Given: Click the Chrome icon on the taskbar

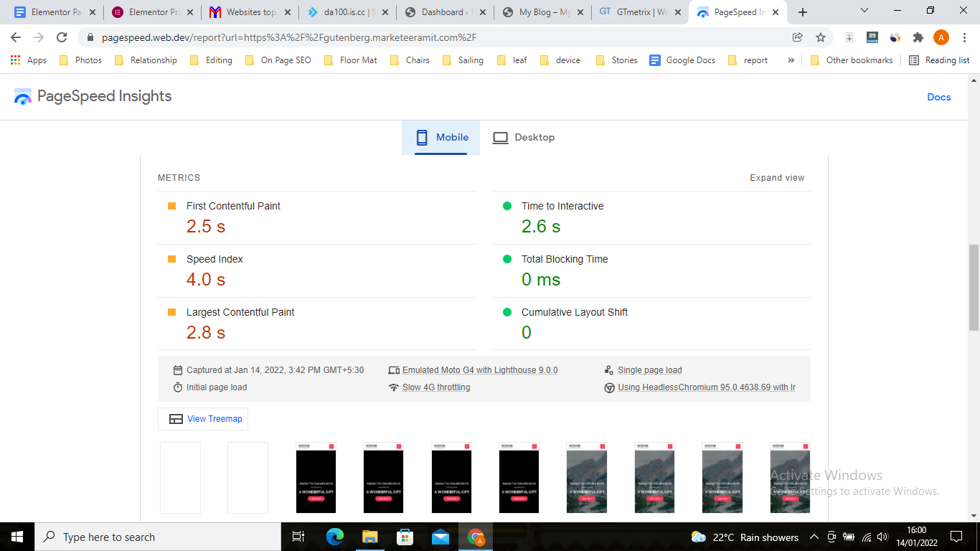Looking at the screenshot, I should click(476, 537).
